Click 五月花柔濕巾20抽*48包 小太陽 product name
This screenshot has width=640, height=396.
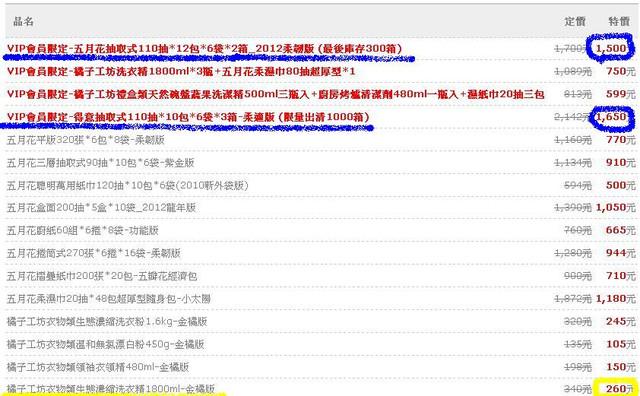pyautogui.click(x=109, y=299)
